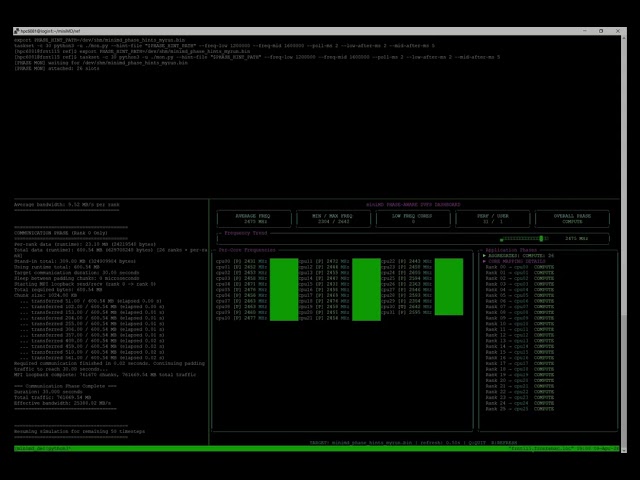Viewport: 640px width, 480px height.
Task: Click the Communication Phase Complete line
Action: coord(65,386)
